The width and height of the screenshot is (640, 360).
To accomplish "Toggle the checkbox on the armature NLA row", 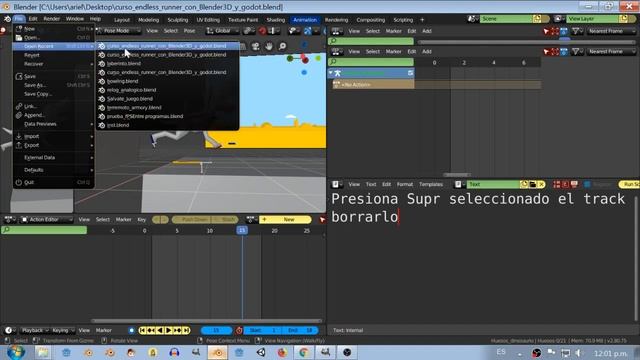I will point(410,73).
